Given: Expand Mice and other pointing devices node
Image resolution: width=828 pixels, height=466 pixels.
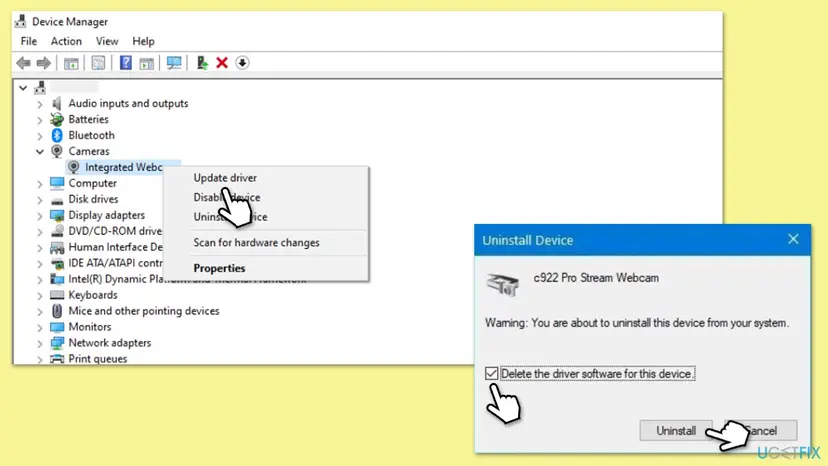Looking at the screenshot, I should [x=40, y=312].
